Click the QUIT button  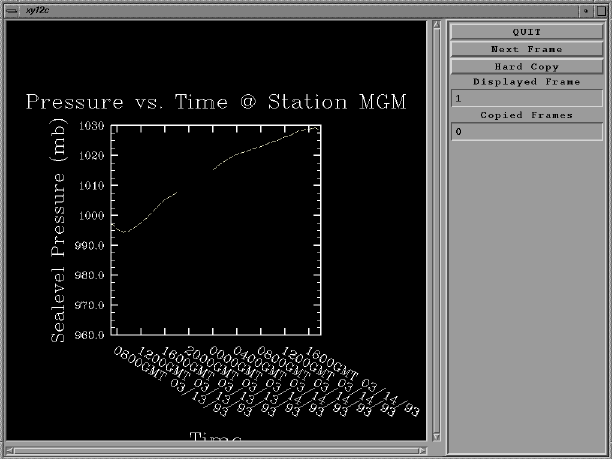(x=525, y=32)
